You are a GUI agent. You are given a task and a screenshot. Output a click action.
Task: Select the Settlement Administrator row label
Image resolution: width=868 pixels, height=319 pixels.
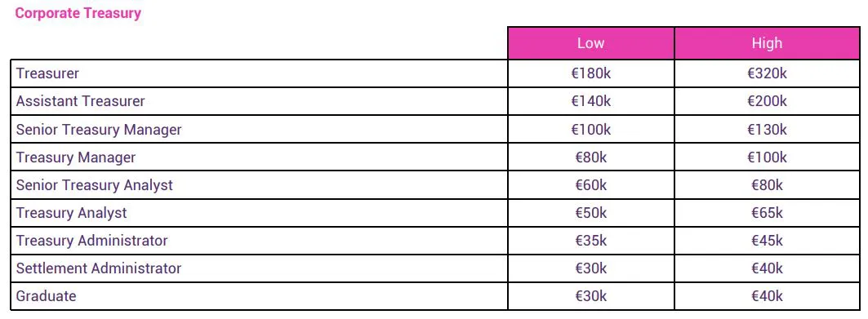tap(99, 268)
